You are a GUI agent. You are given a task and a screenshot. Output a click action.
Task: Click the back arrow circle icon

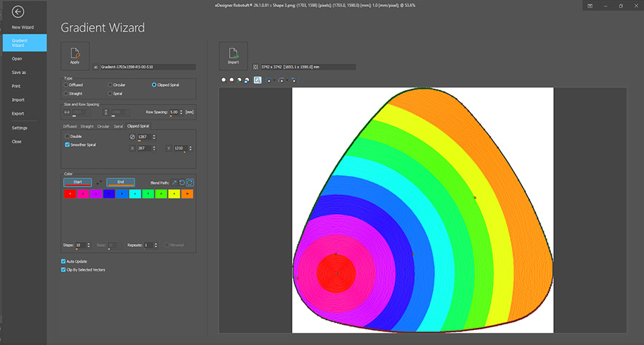[18, 12]
